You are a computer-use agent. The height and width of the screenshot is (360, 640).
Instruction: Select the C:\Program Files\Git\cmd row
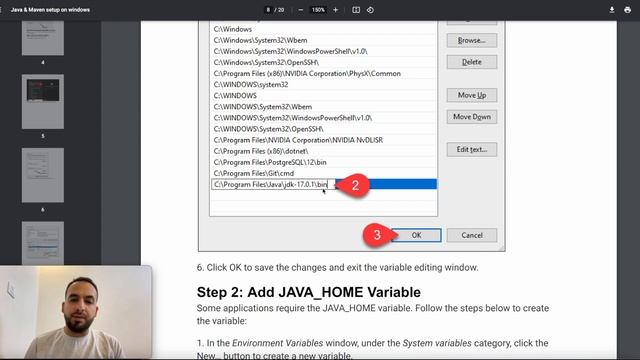[x=323, y=173]
